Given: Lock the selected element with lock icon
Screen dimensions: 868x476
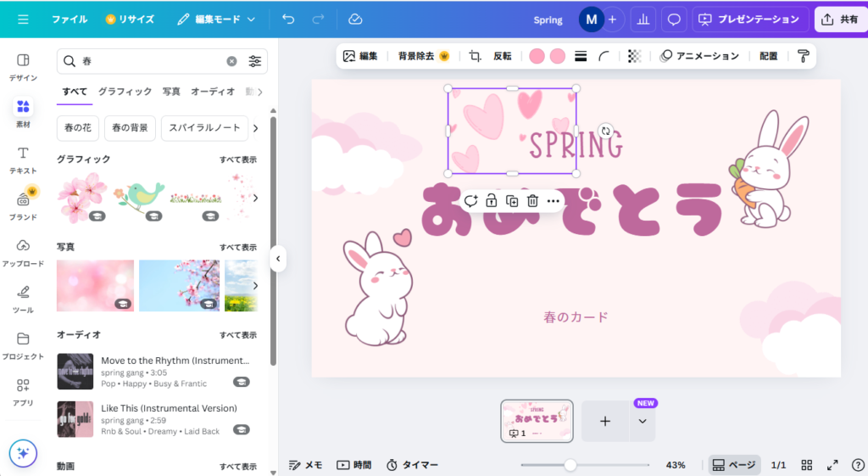Looking at the screenshot, I should (492, 201).
